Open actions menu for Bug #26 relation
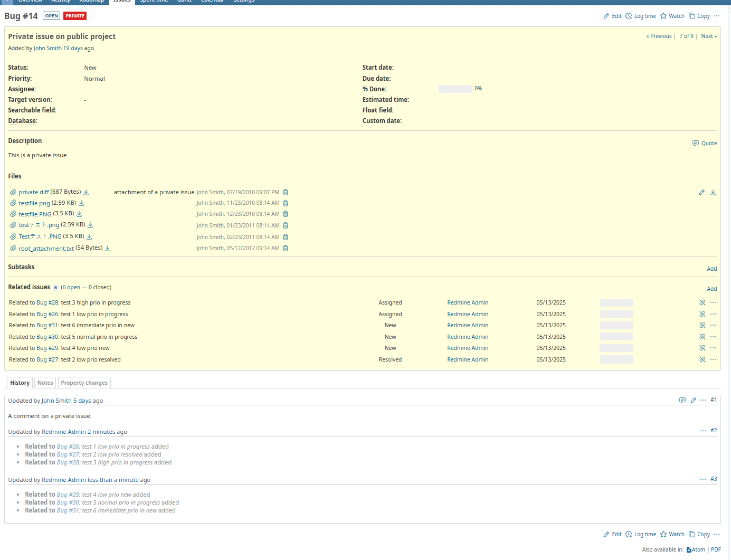 pos(713,314)
